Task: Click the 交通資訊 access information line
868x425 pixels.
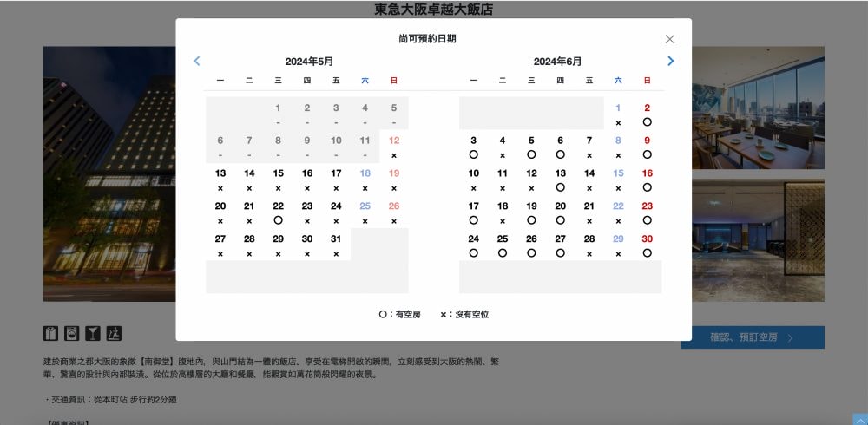Action: coord(109,399)
